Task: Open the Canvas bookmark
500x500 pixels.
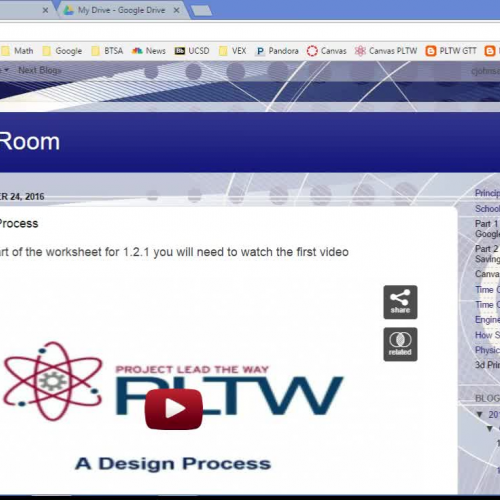Action: (x=327, y=51)
